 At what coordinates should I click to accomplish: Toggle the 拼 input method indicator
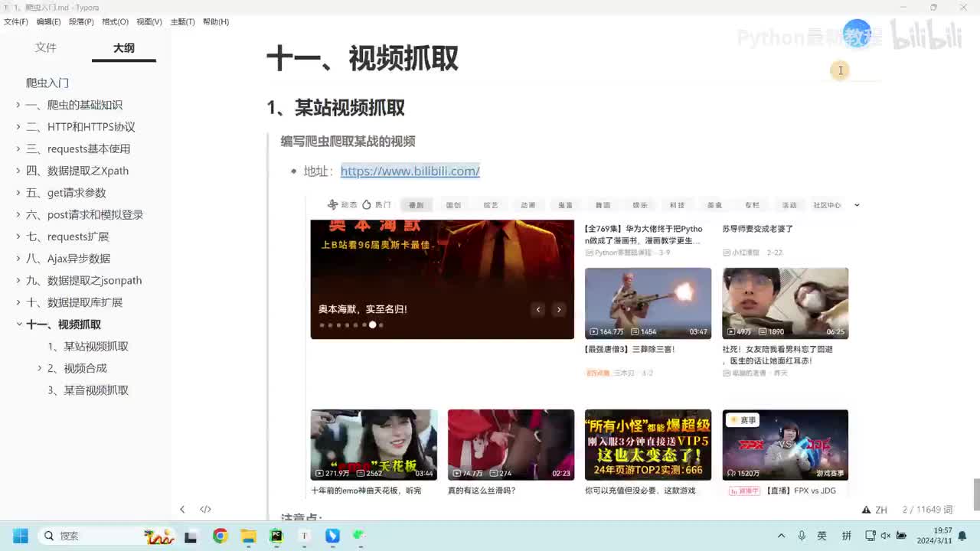coord(846,536)
